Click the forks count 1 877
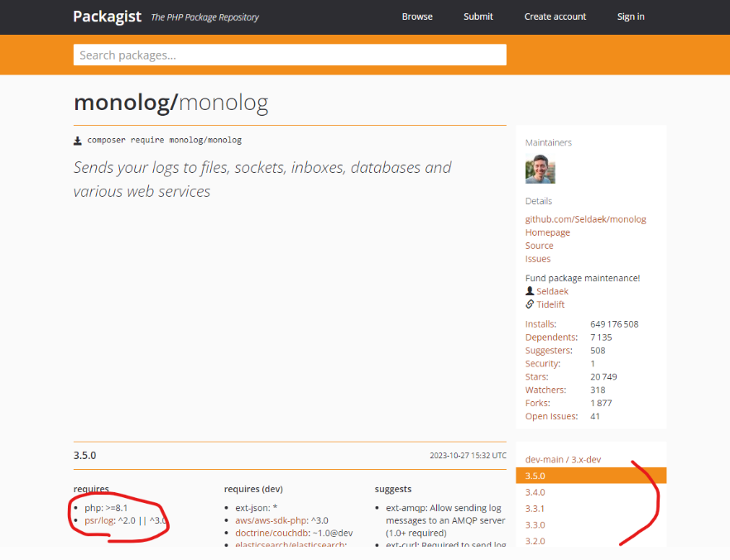 tap(601, 403)
